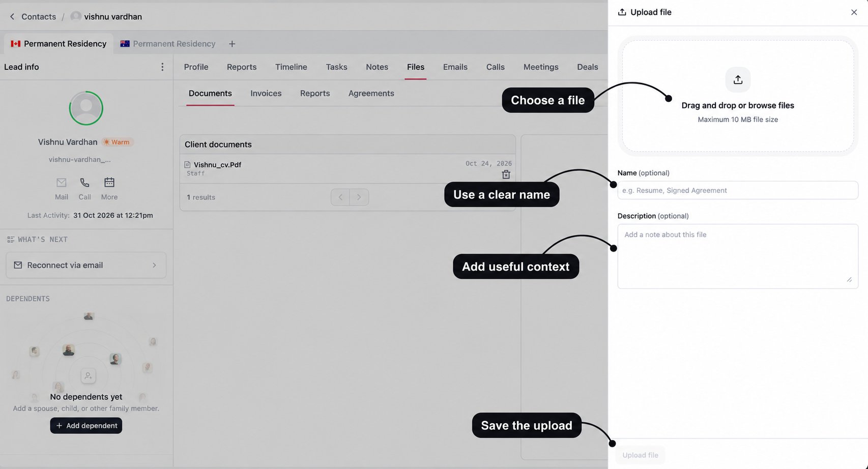Close the Upload file panel

pyautogui.click(x=854, y=12)
